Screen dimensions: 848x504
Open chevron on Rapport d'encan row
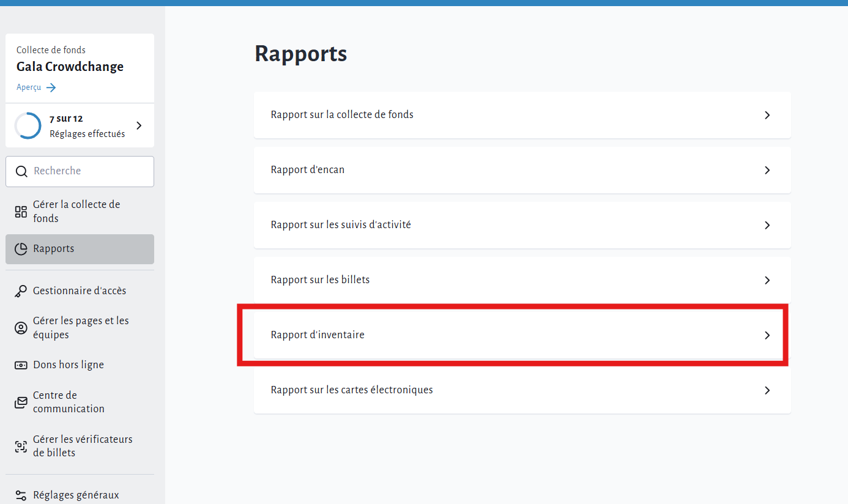767,170
